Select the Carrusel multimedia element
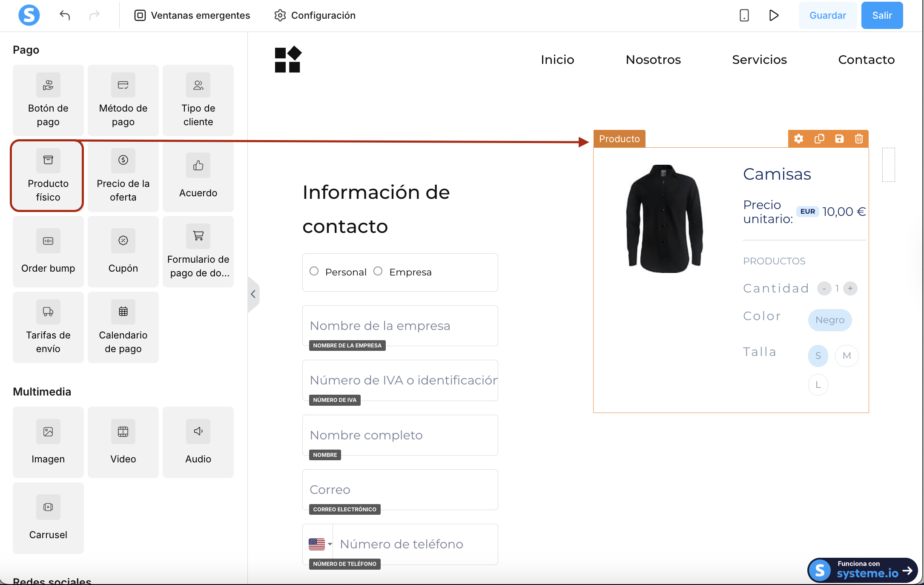Image resolution: width=924 pixels, height=585 pixels. pyautogui.click(x=48, y=517)
